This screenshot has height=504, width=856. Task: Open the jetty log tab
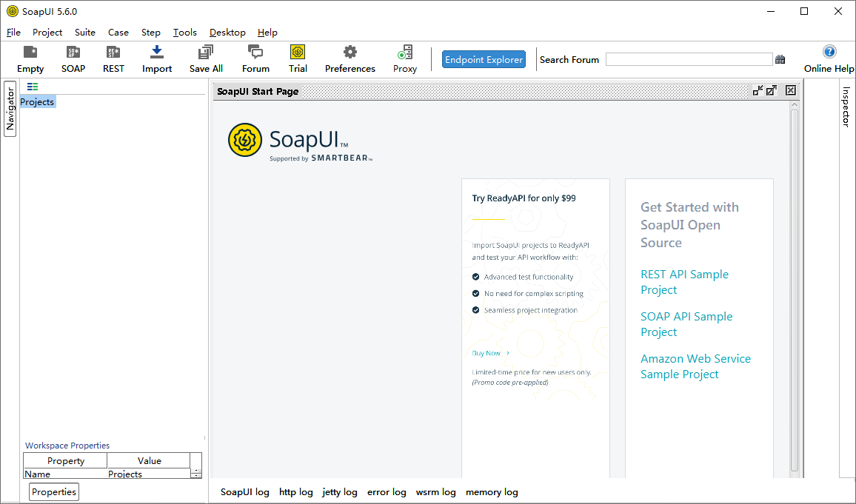[340, 492]
